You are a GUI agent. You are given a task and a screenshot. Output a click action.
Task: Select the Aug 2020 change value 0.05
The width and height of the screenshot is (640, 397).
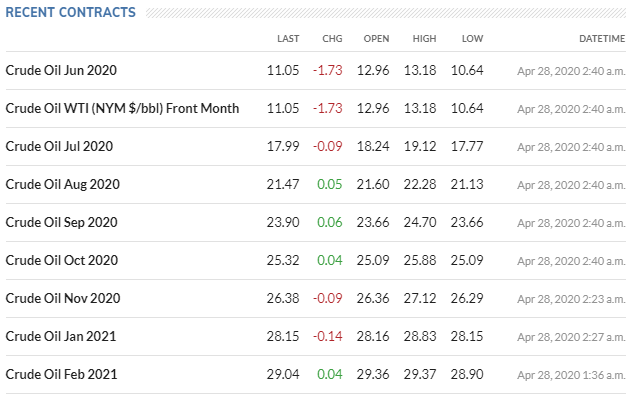click(330, 184)
